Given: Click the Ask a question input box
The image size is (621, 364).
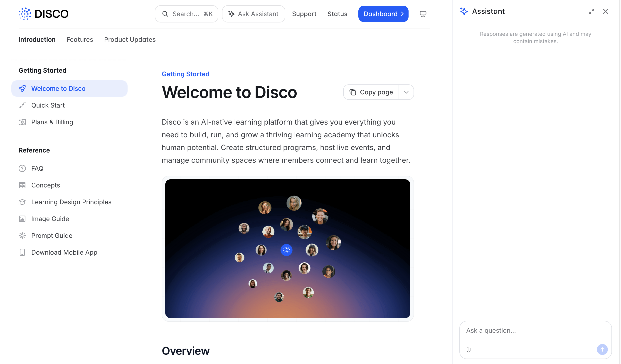Looking at the screenshot, I should (535, 339).
